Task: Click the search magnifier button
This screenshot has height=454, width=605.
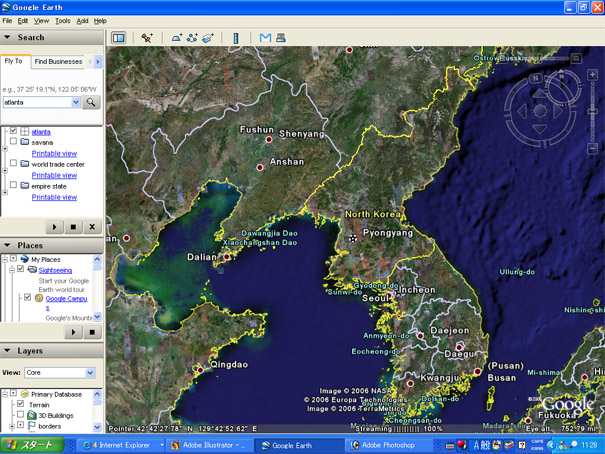Action: [x=91, y=102]
